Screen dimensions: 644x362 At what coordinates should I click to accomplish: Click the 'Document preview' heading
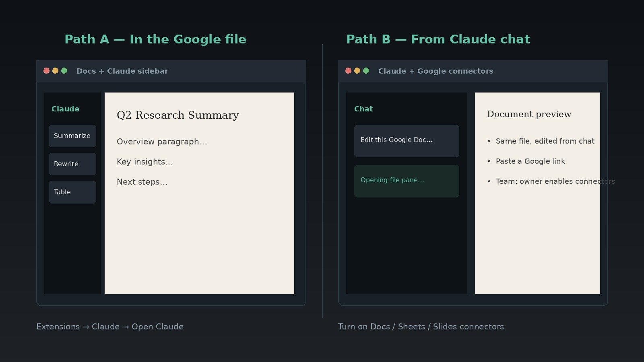click(529, 114)
